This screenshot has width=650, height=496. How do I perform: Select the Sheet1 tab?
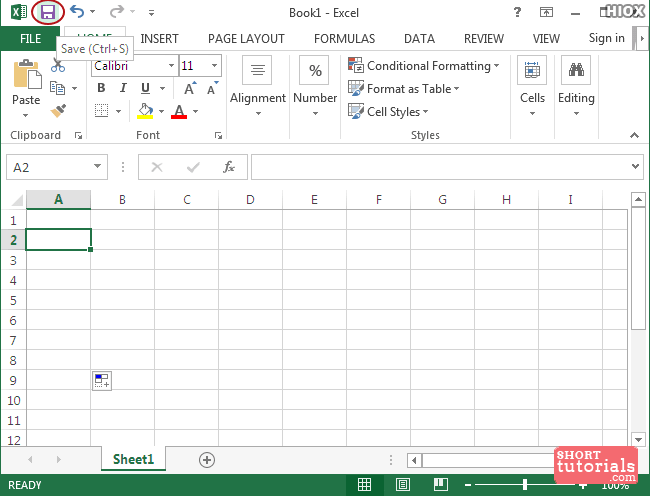pyautogui.click(x=133, y=459)
